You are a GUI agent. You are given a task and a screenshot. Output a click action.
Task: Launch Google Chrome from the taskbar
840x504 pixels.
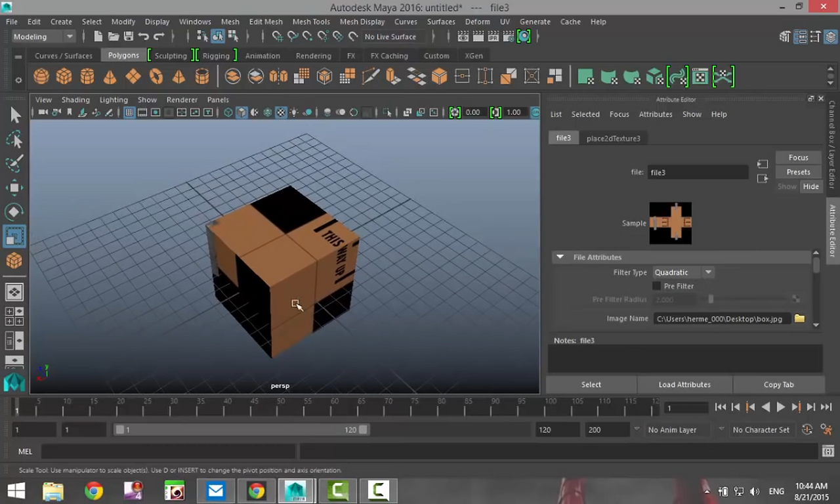93,491
